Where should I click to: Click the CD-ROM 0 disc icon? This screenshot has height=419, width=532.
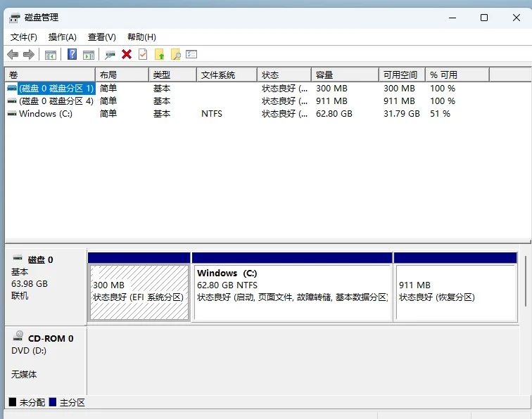point(18,336)
